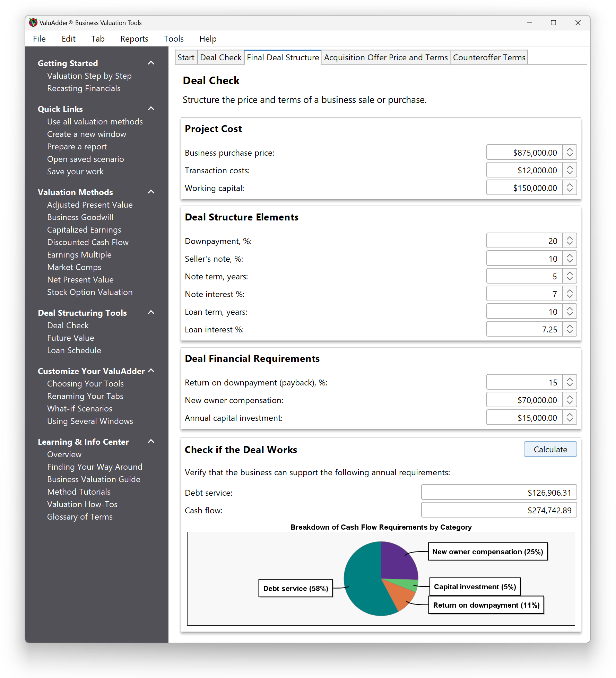Switch to the Counteroffer Terms tab
The width and height of the screenshot is (616, 678).
[x=489, y=57]
